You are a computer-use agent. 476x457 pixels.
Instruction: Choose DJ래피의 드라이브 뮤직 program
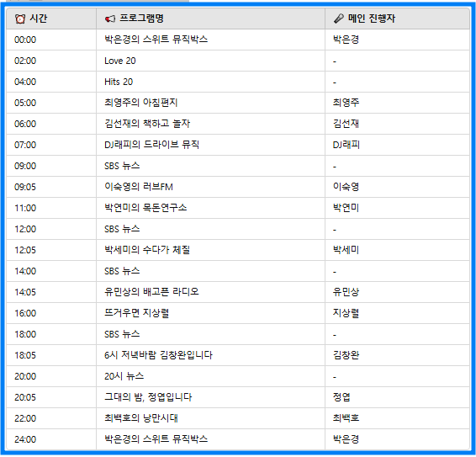tap(151, 145)
